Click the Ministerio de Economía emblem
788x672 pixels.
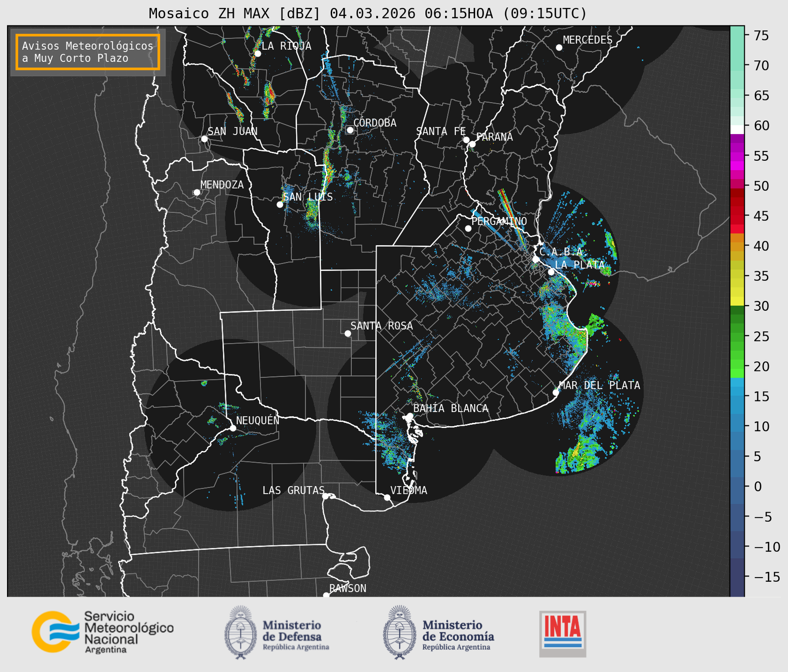(x=399, y=633)
